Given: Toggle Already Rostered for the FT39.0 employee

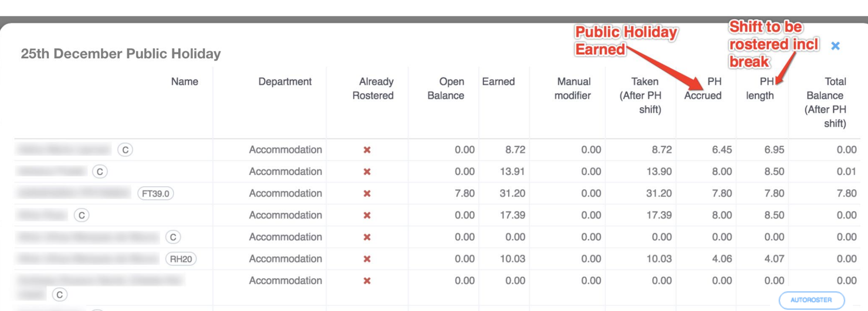Looking at the screenshot, I should coord(367,193).
